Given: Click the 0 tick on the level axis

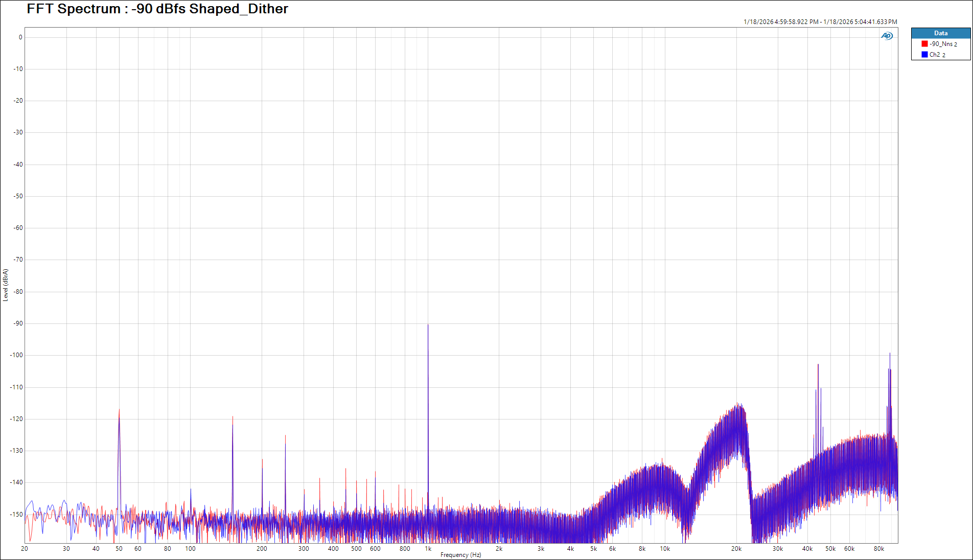Looking at the screenshot, I should (20, 37).
